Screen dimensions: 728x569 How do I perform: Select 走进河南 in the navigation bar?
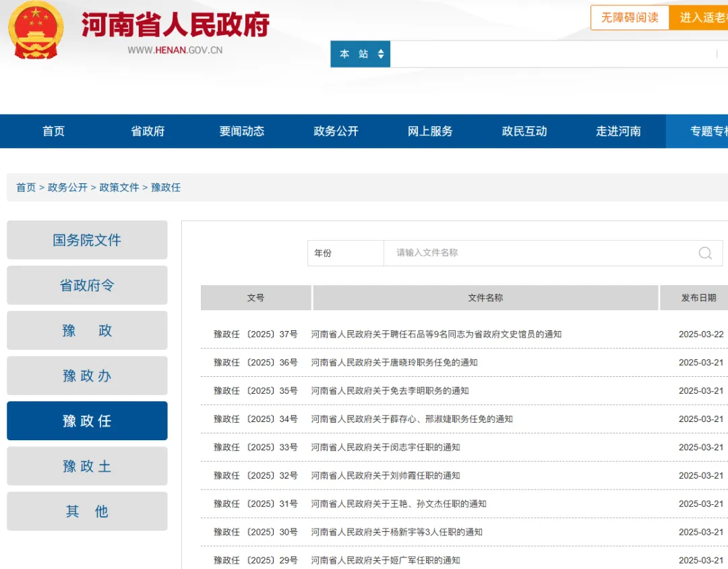pyautogui.click(x=618, y=131)
